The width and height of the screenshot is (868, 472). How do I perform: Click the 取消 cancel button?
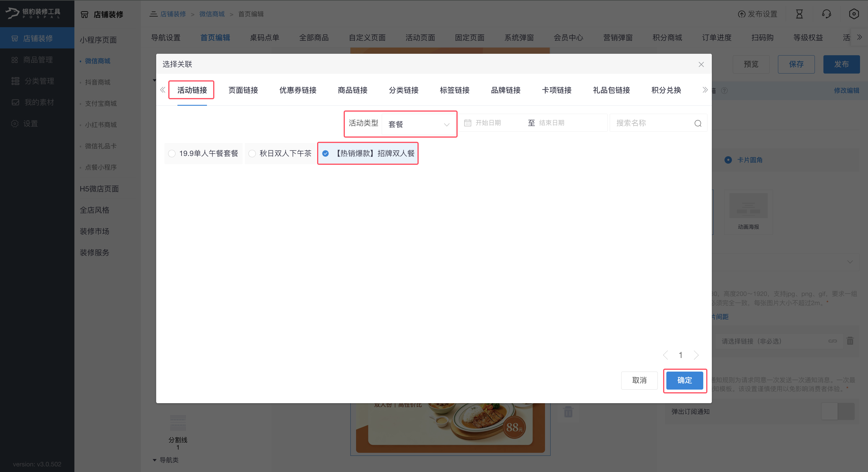click(x=639, y=380)
